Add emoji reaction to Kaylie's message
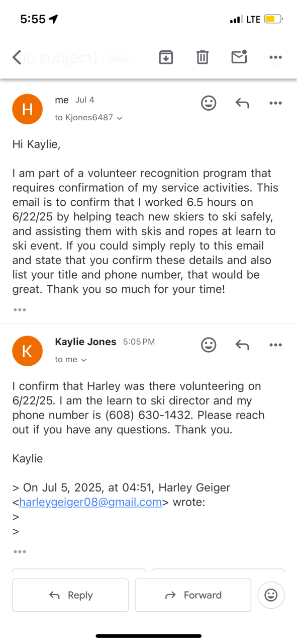 coord(209,345)
